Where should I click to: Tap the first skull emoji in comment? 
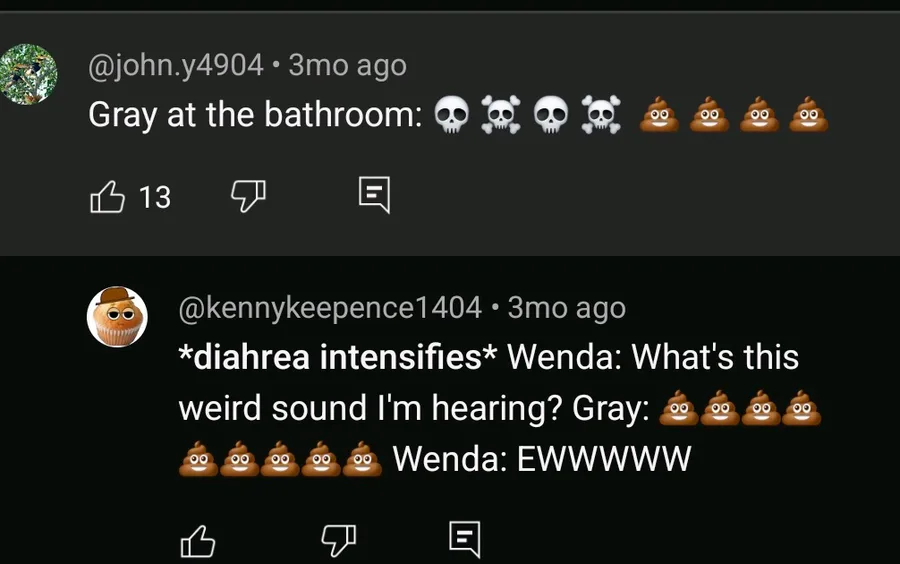tap(452, 115)
